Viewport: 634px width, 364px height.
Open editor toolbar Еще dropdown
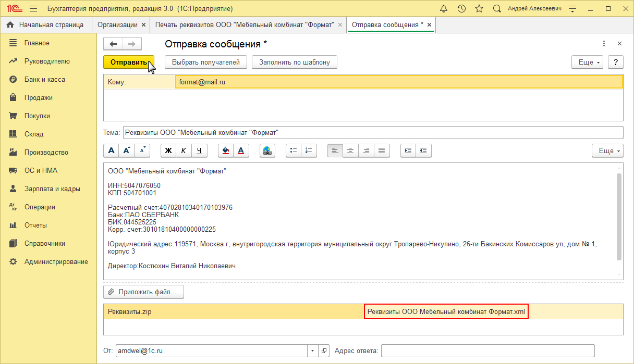pos(608,150)
